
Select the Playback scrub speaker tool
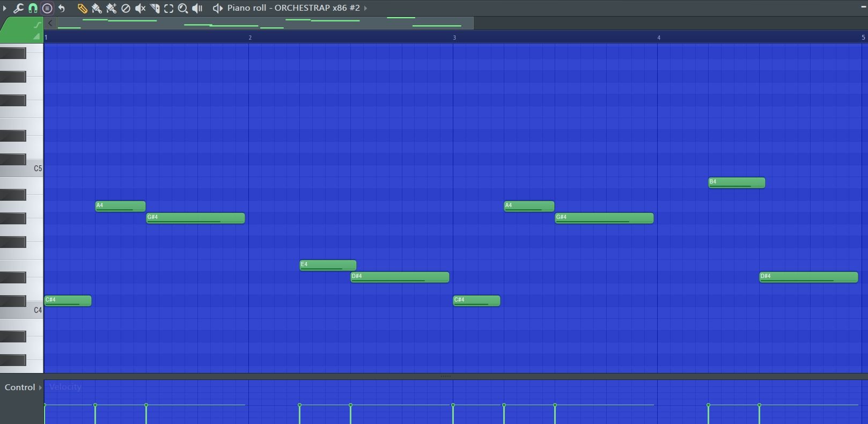point(197,8)
